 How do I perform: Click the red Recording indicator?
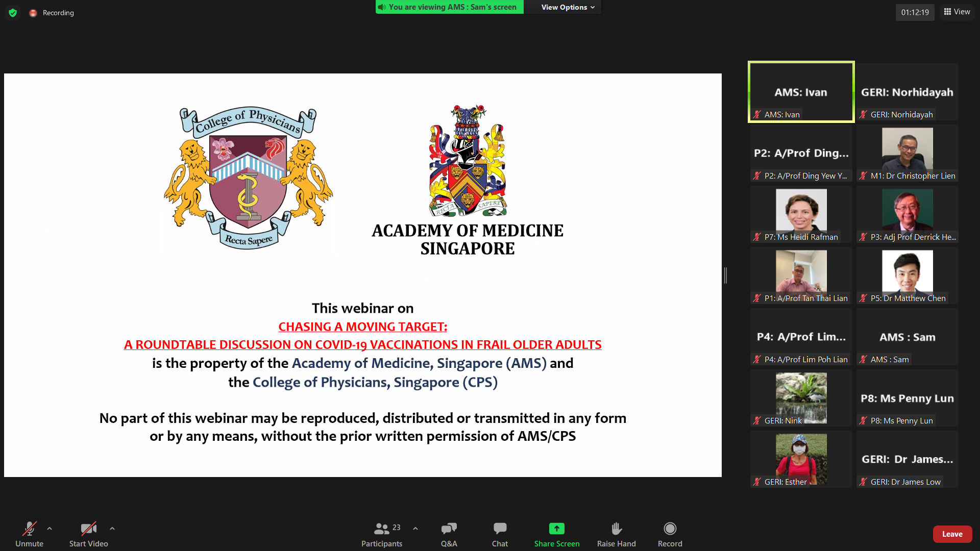tap(33, 13)
